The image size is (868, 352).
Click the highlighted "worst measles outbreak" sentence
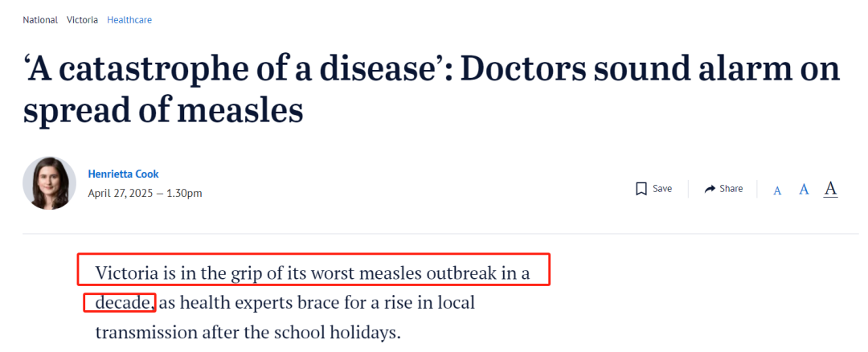[313, 273]
